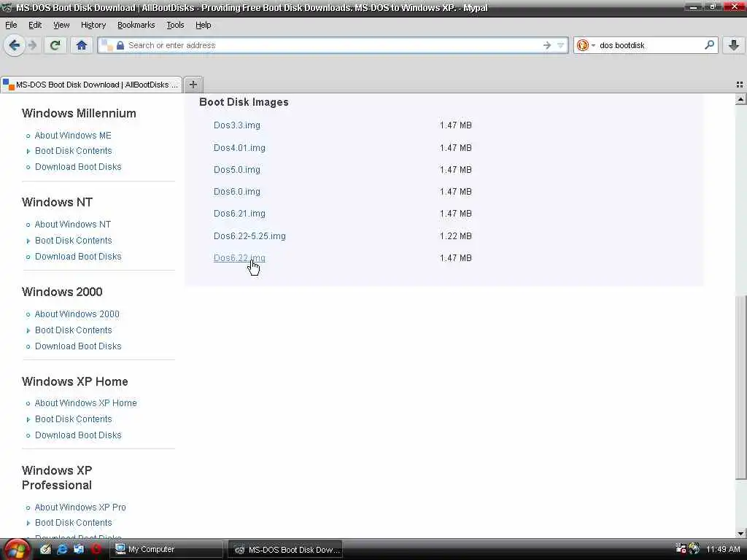Open the Bookmarks menu
The height and width of the screenshot is (560, 747).
[x=136, y=25]
